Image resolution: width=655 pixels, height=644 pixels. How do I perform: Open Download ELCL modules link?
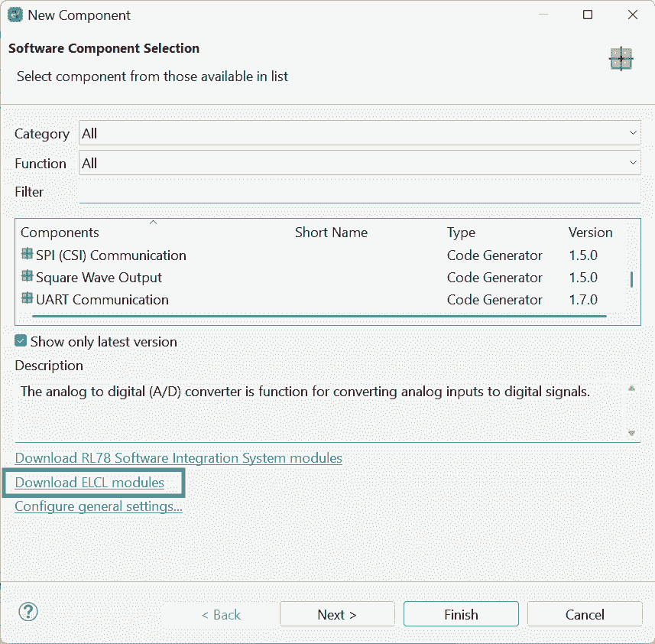coord(89,483)
